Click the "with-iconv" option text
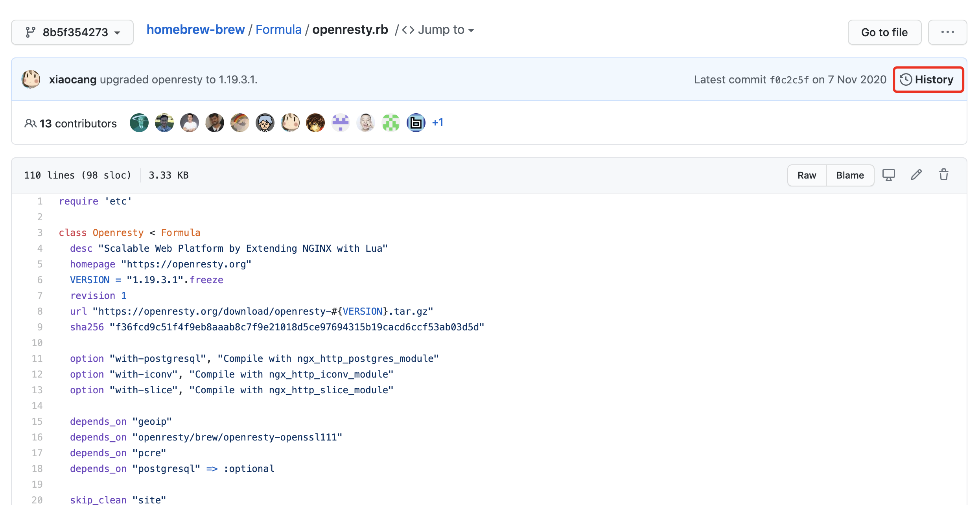The image size is (980, 505). tap(144, 374)
